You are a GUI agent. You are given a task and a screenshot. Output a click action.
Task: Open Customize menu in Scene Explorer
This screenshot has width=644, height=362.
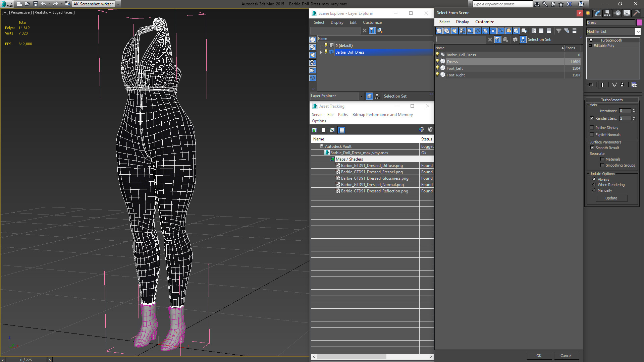pos(372,22)
